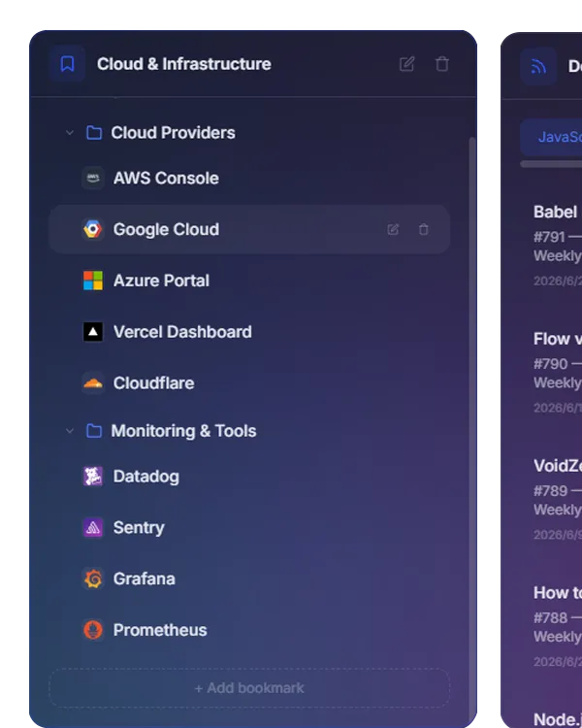This screenshot has height=728, width=582.
Task: Open the AWS Console bookmark
Action: tap(249, 179)
